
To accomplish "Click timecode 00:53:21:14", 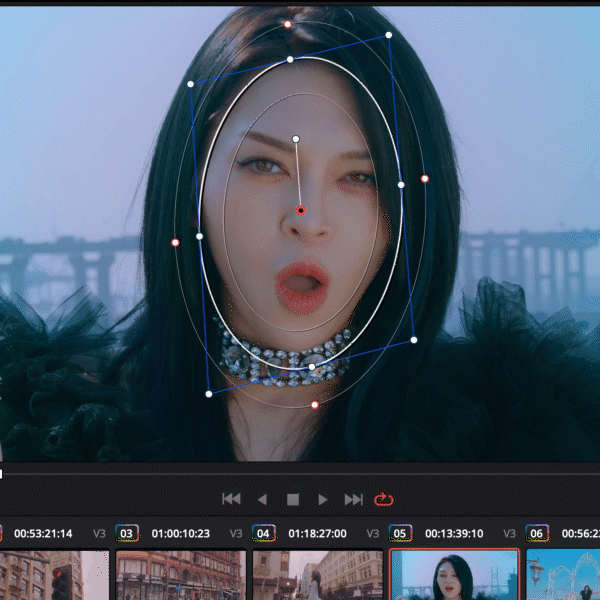I will tap(43, 533).
